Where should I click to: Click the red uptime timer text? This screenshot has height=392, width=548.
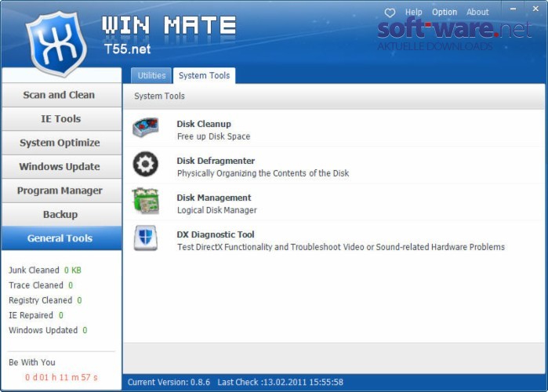pyautogui.click(x=61, y=377)
